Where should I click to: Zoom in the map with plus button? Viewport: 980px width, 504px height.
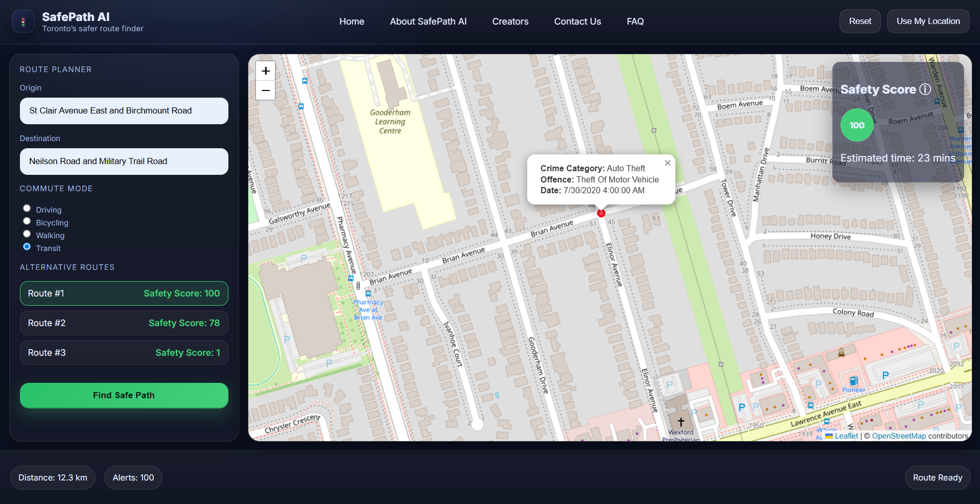click(x=266, y=71)
